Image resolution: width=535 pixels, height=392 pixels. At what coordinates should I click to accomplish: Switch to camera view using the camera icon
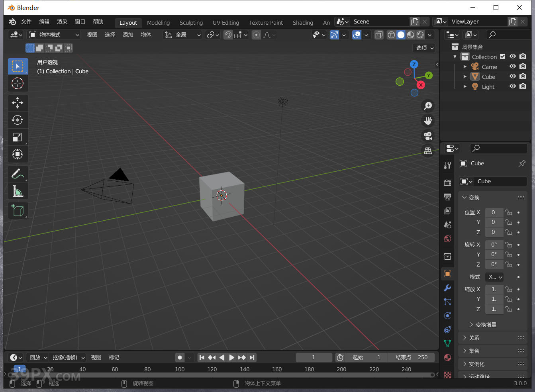(427, 136)
